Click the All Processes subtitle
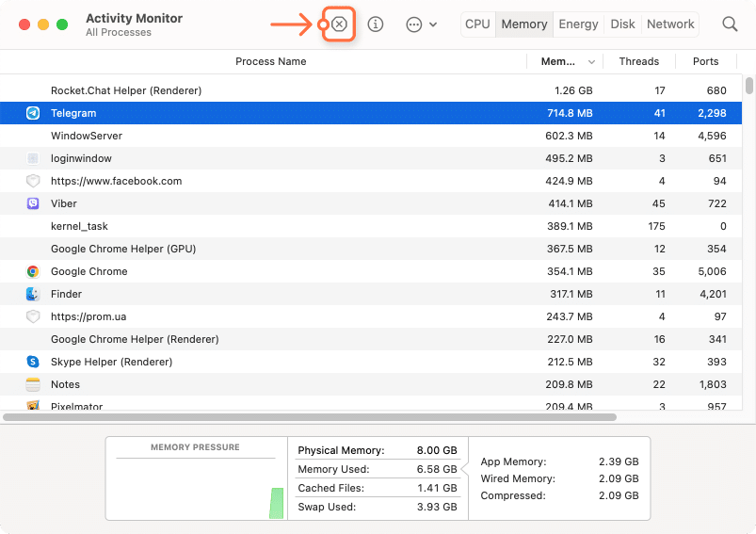 click(x=119, y=32)
